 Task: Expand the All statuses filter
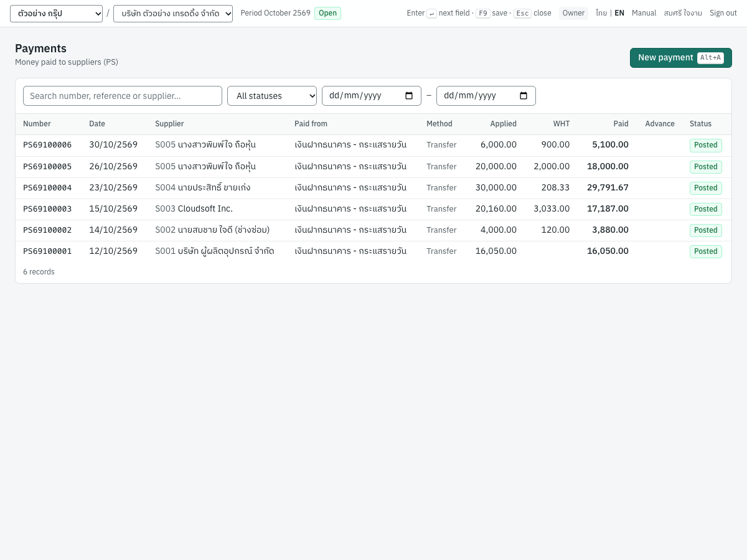(x=272, y=96)
